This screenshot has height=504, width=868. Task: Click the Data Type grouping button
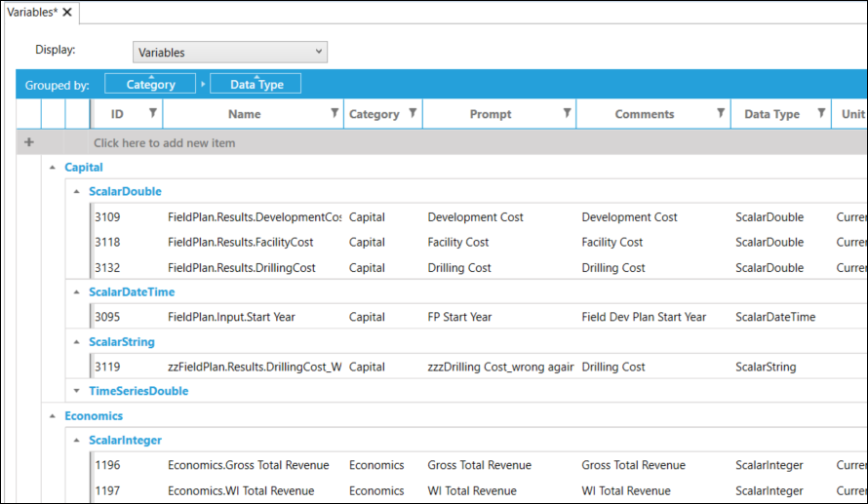click(256, 84)
